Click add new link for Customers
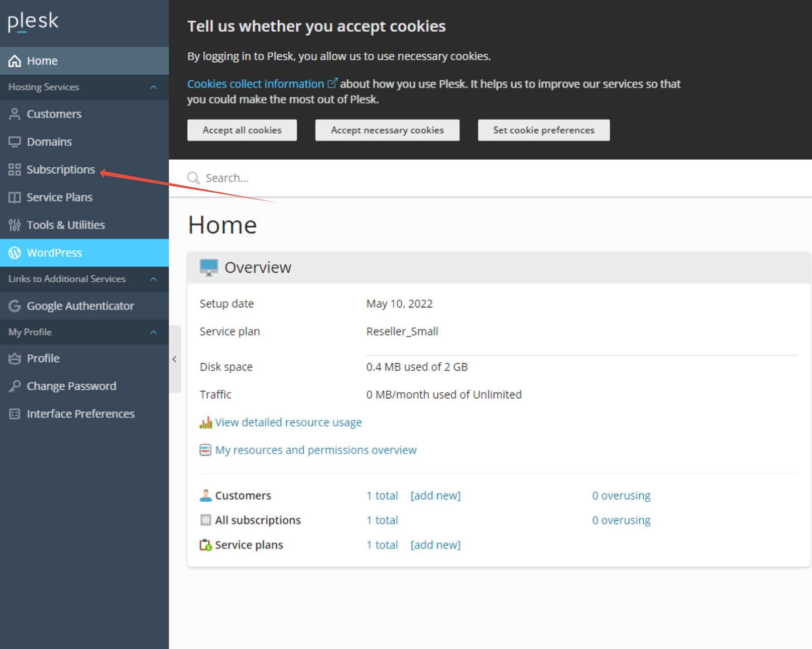 [435, 495]
